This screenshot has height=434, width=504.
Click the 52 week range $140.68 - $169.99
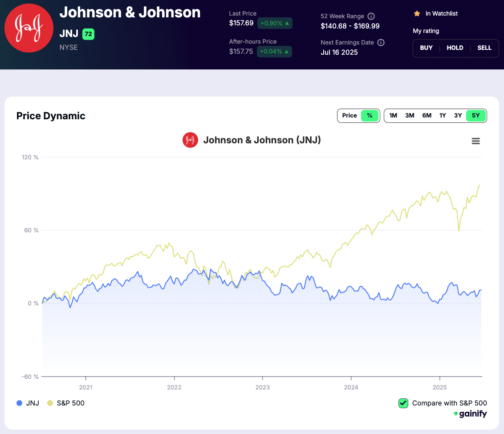[x=350, y=26]
